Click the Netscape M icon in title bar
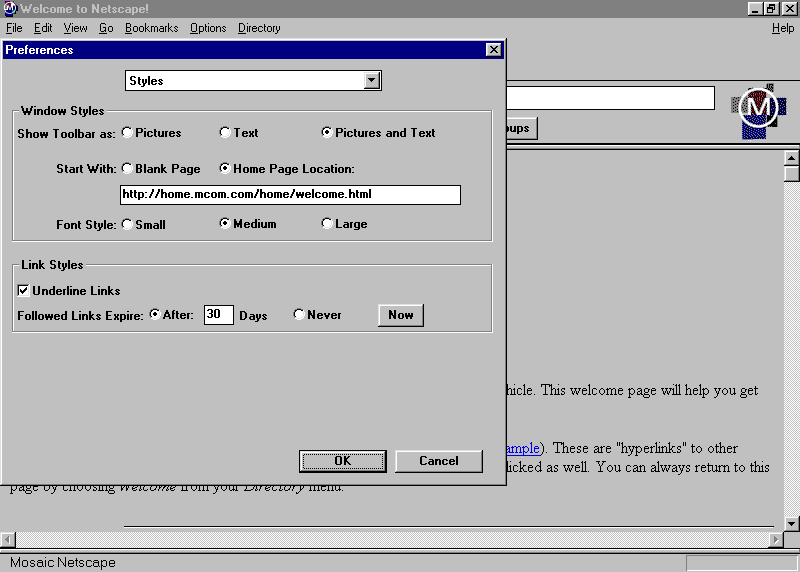 [10, 8]
